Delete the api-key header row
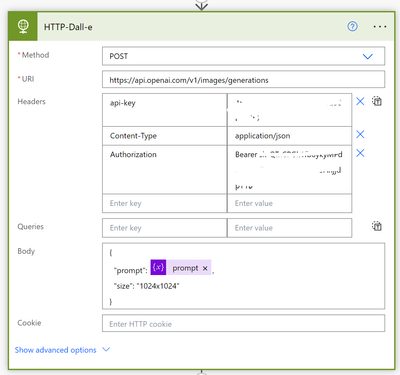Image resolution: width=400 pixels, height=375 pixels. pos(360,101)
